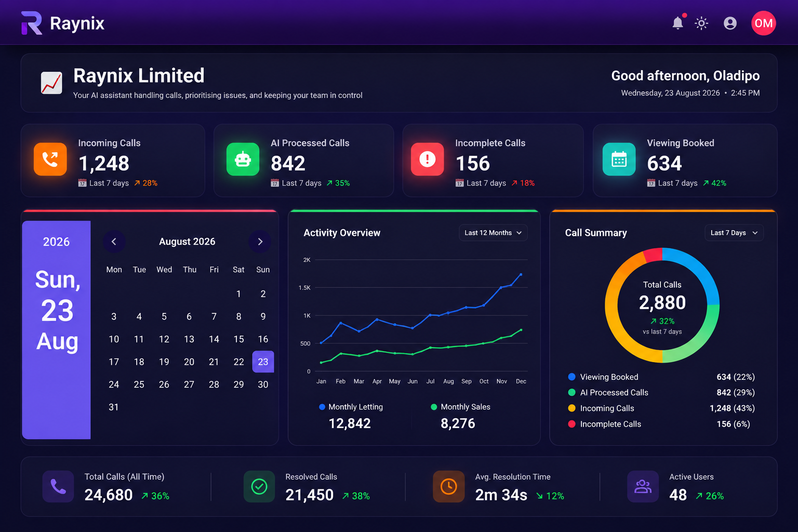Open the notifications bell
Screen dimensions: 798x532
(x=678, y=23)
